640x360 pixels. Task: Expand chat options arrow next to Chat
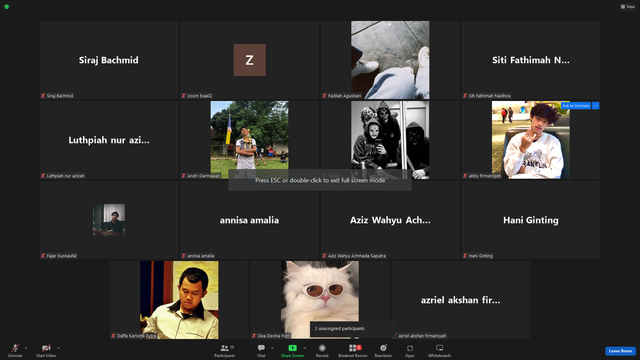click(x=272, y=348)
